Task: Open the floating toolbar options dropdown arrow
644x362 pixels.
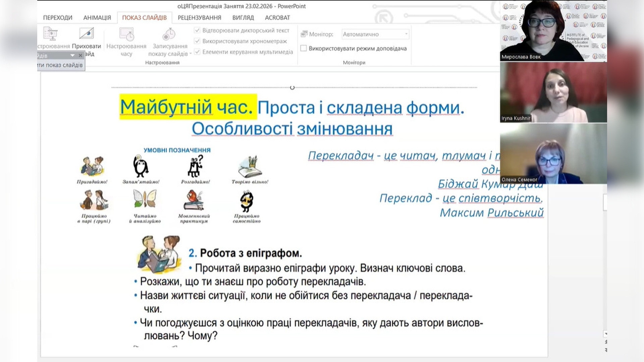Action: pos(72,56)
